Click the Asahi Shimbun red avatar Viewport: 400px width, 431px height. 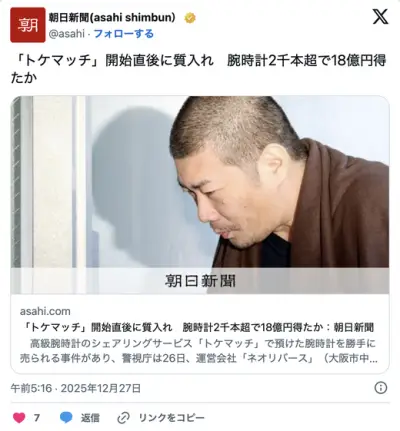(x=28, y=25)
